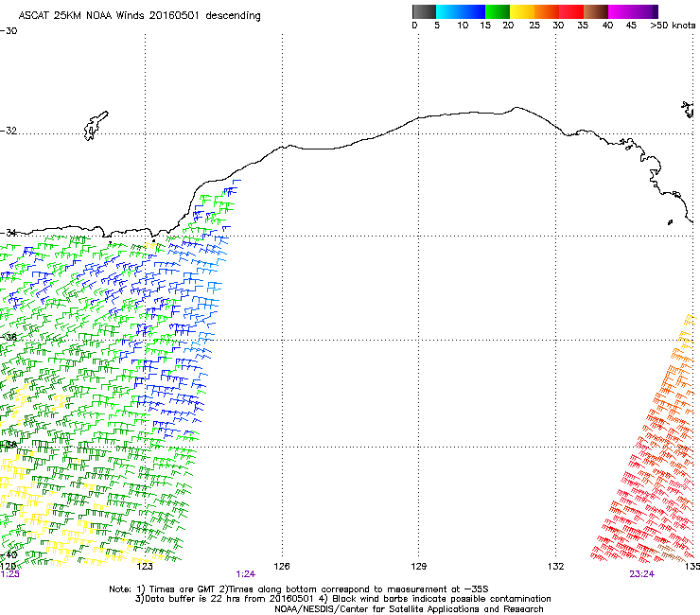Click the orange 25-30 knots color segment
Viewport: 700px width, 615px height.
547,11
